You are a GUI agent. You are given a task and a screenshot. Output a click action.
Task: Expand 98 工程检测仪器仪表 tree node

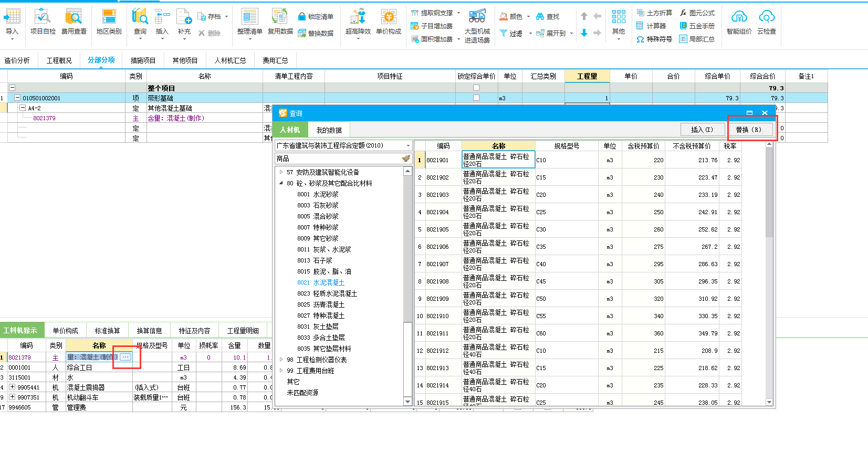281,360
